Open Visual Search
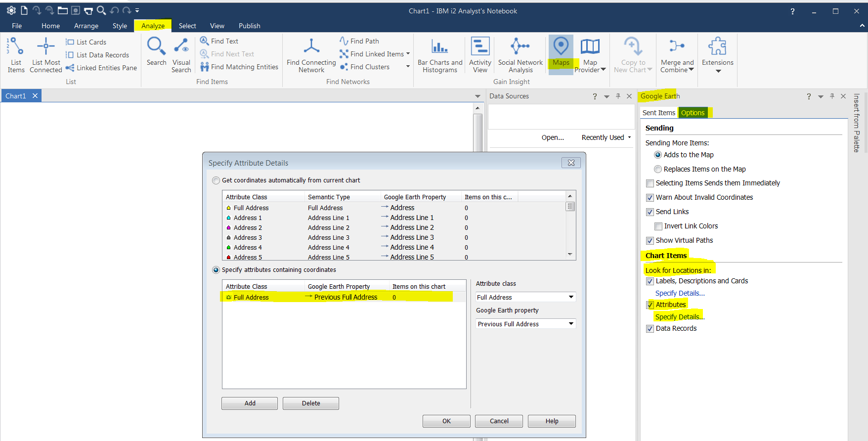This screenshot has width=868, height=441. 181,55
